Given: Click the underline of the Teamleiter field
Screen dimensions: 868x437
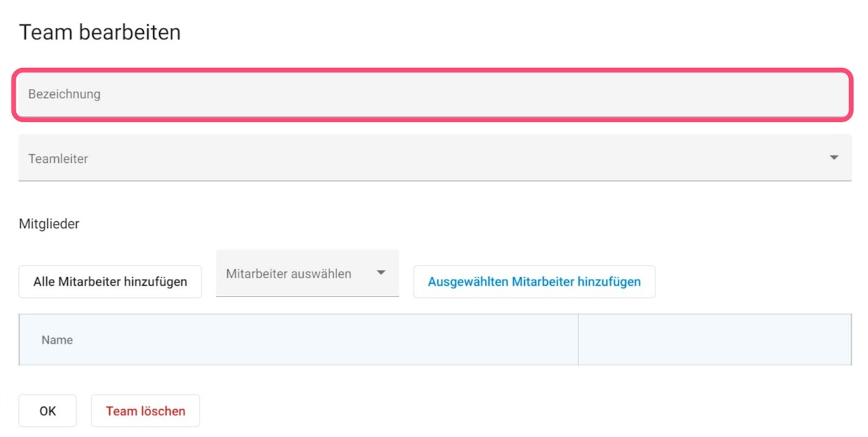Looking at the screenshot, I should [434, 180].
